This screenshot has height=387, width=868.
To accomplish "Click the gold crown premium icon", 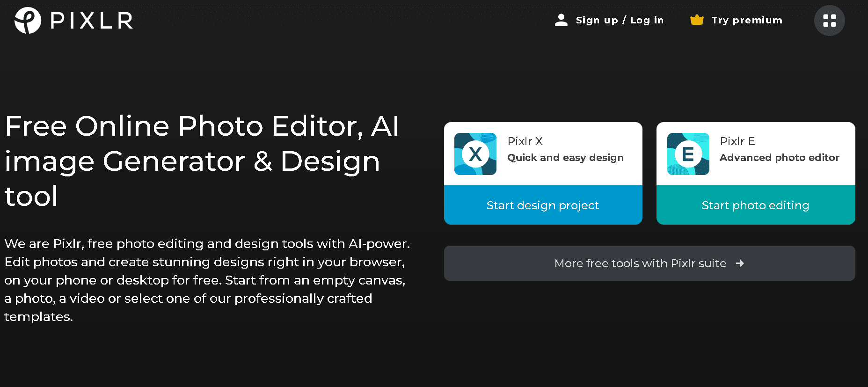I will [x=697, y=20].
